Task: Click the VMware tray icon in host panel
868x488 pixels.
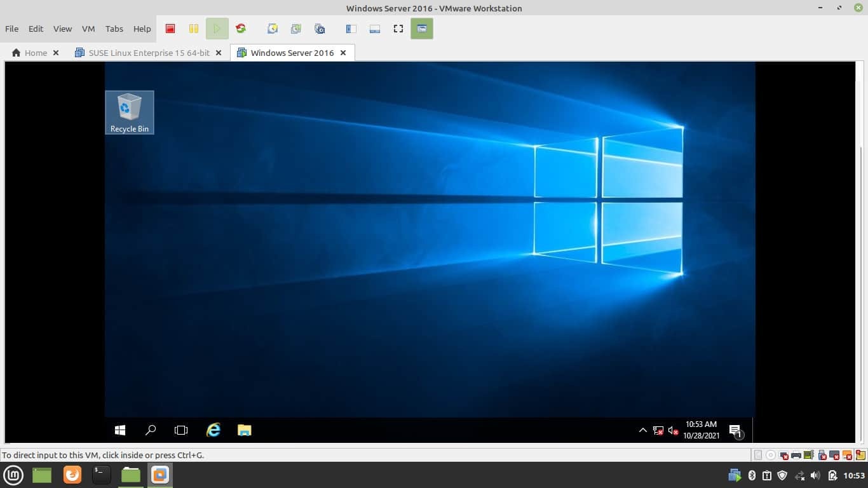Action: click(735, 475)
